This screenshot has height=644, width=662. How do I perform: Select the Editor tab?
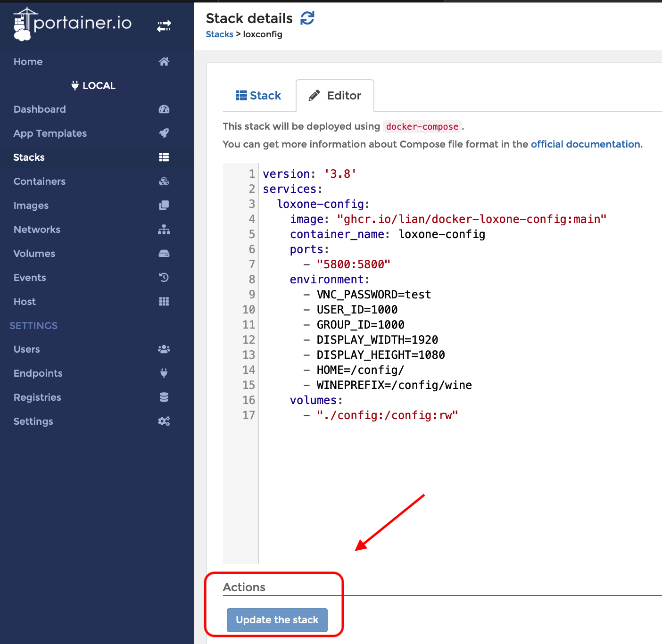click(x=335, y=96)
